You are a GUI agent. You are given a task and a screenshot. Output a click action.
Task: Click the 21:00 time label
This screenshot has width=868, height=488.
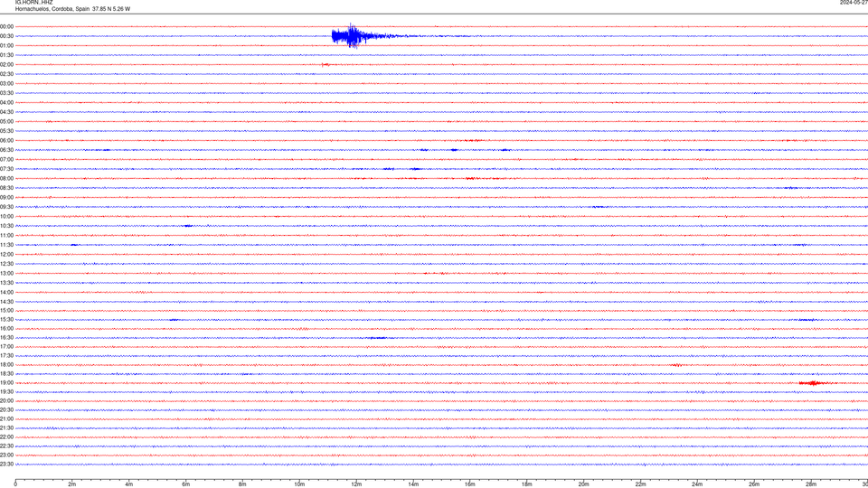point(6,419)
